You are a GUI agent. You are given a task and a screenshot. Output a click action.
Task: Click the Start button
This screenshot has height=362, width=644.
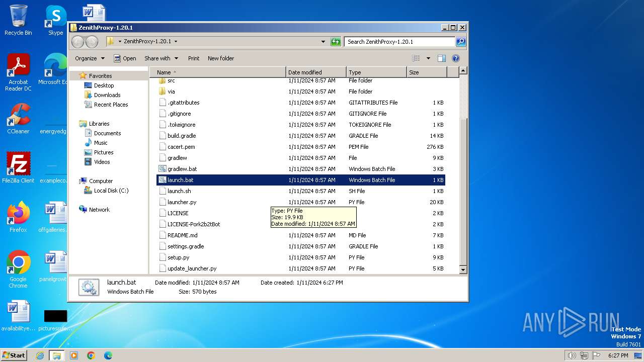(x=14, y=355)
